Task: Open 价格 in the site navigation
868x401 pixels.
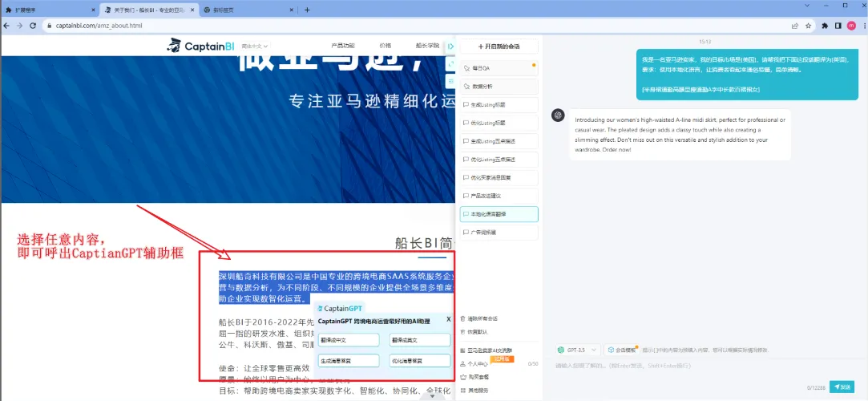Action: point(386,46)
